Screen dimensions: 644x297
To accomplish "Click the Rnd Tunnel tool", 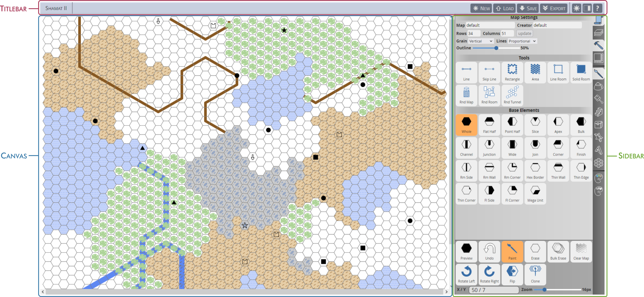I will point(512,95).
